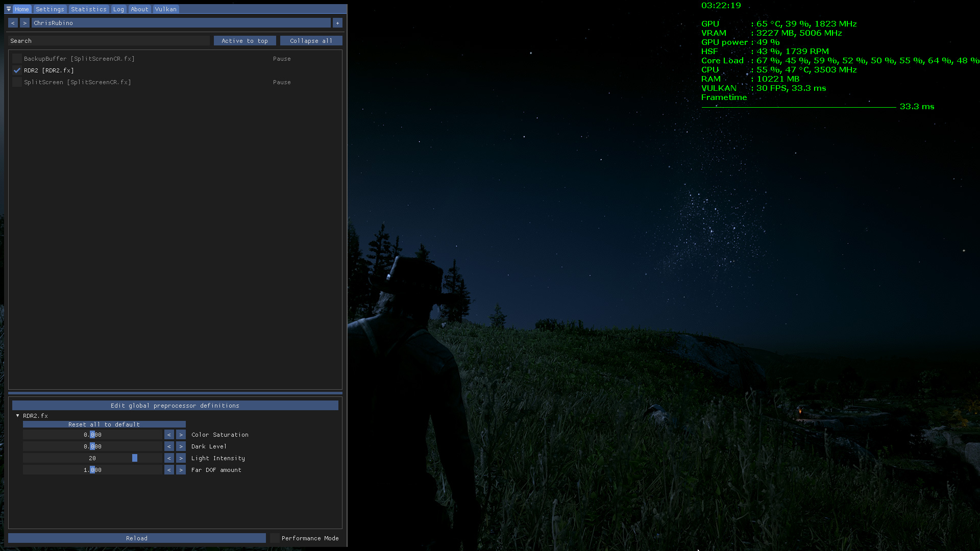Collapse the RDR2.fx settings tree node
This screenshot has width=980, height=551.
click(x=18, y=416)
